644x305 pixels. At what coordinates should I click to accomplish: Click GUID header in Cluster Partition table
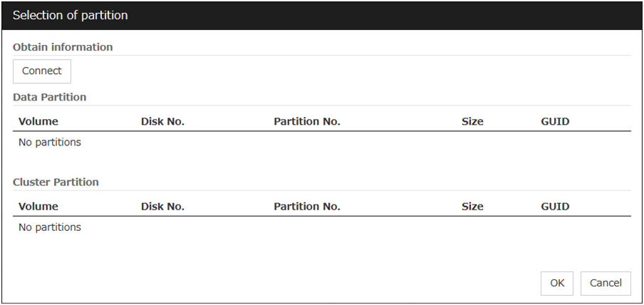pos(555,207)
